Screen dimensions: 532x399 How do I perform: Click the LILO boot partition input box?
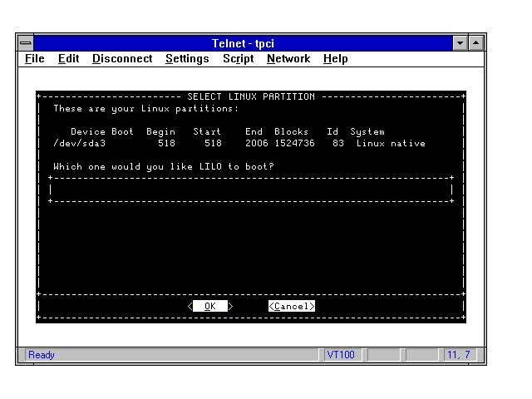pos(250,190)
